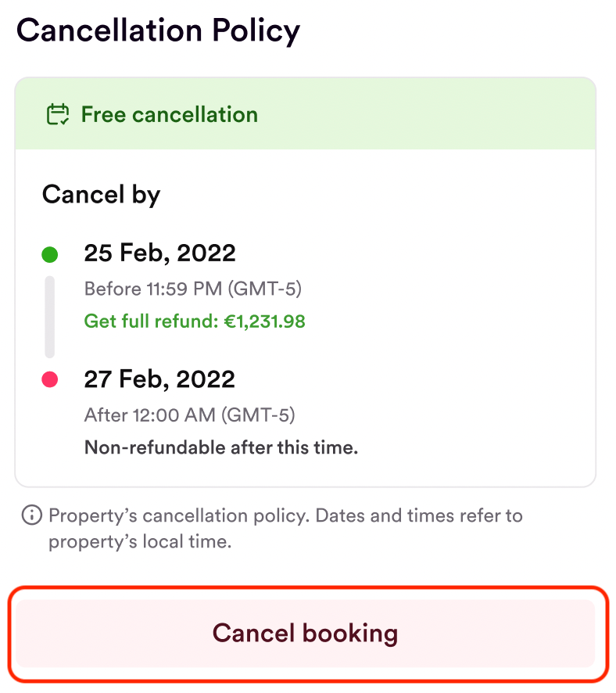
Task: Click the green dot timeline marker
Action: click(x=49, y=254)
